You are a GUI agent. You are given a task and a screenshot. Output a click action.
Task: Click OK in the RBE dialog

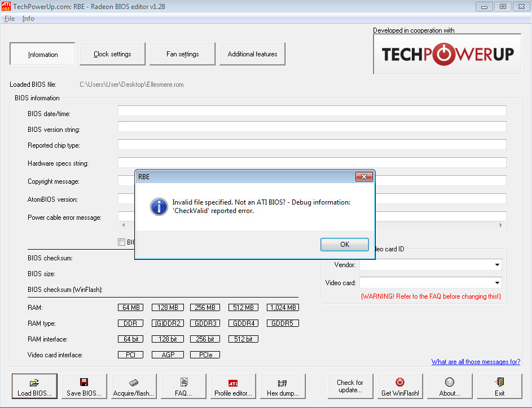click(x=344, y=245)
